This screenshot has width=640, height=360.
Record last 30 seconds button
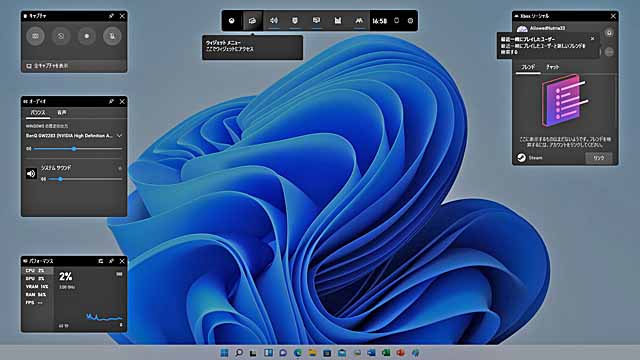[61, 36]
